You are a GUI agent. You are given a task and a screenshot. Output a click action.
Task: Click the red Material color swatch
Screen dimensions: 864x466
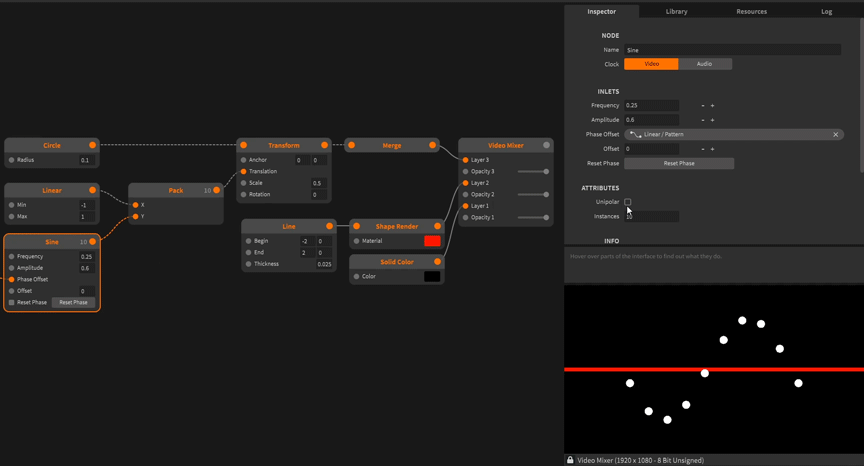pyautogui.click(x=433, y=241)
